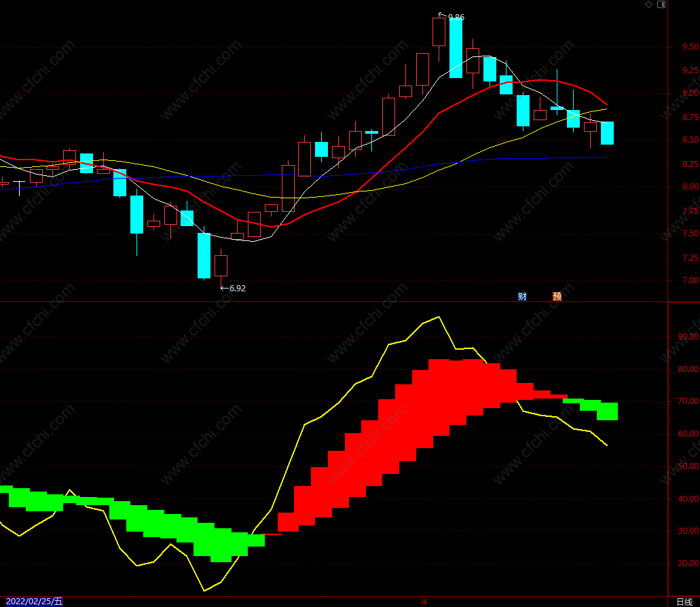Click the 9.25 price axis label
Image resolution: width=700 pixels, height=607 pixels.
690,71
